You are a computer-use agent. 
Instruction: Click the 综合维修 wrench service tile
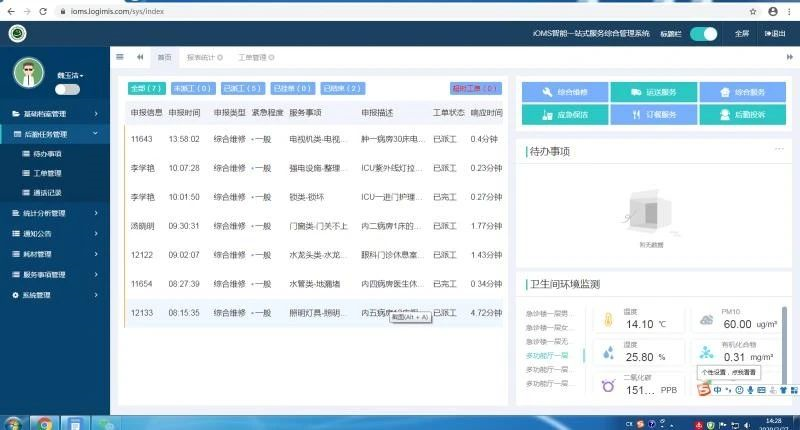pyautogui.click(x=563, y=92)
